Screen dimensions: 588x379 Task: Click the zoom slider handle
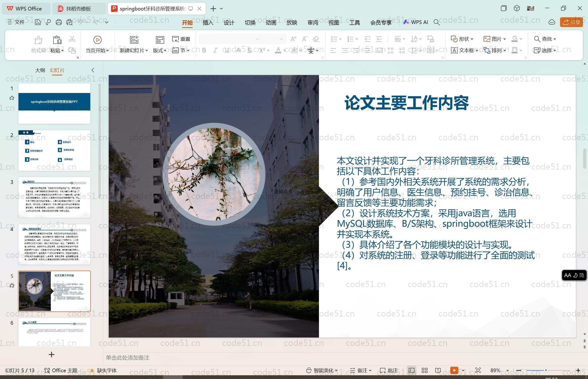(546, 370)
